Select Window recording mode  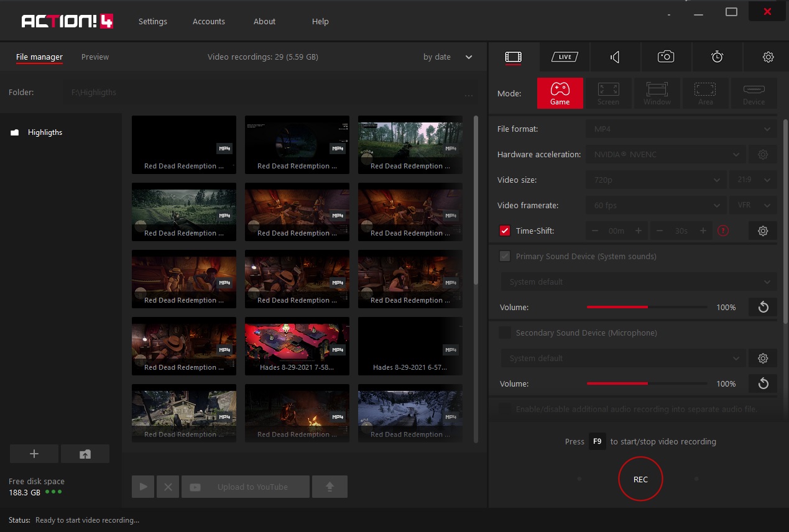click(x=657, y=93)
